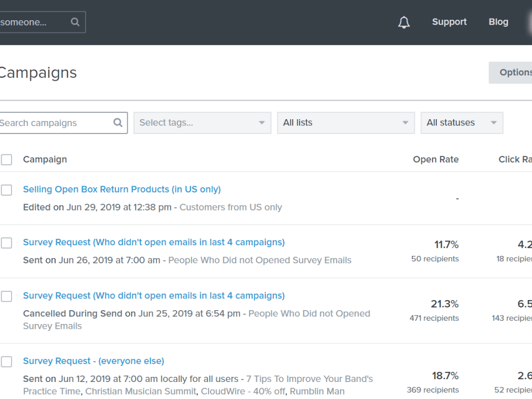532x399 pixels.
Task: Click the 21.3% open rate value
Action: [x=444, y=304]
